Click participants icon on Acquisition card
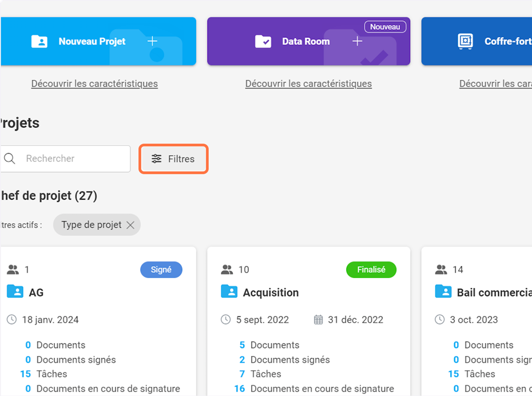This screenshot has height=396, width=532. coord(227,270)
